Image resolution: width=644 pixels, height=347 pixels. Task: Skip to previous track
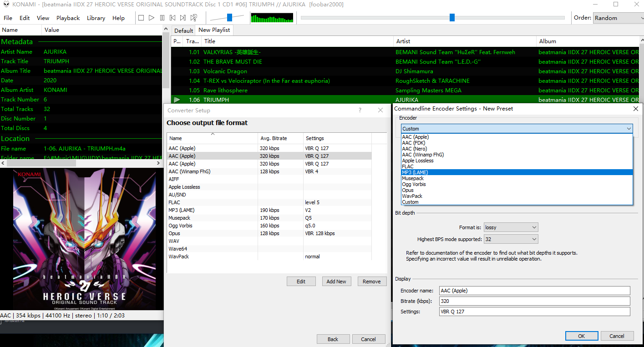172,18
